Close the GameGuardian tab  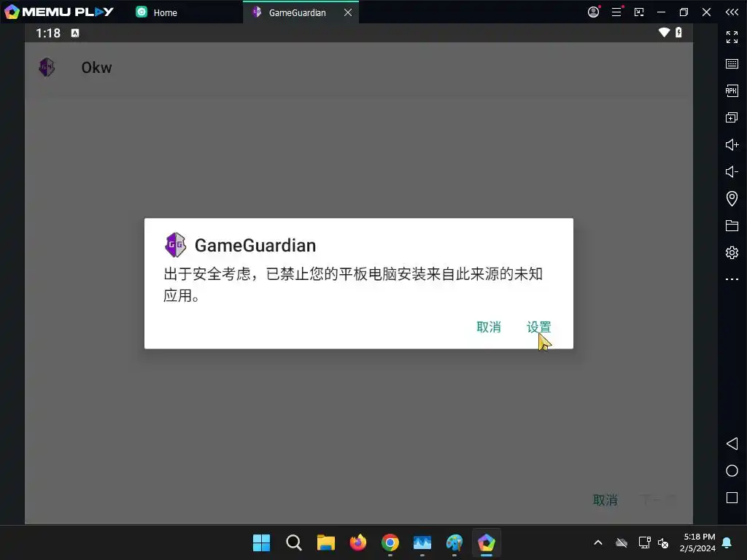[348, 12]
